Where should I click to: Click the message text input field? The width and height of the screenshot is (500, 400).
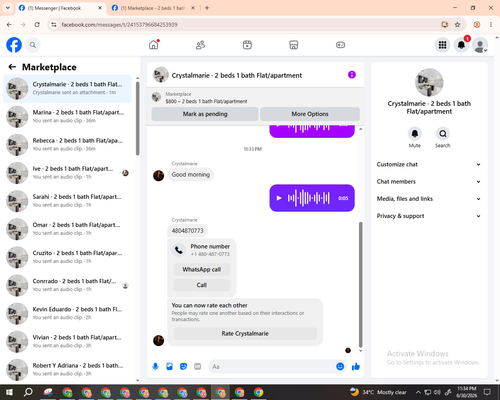[x=272, y=367]
